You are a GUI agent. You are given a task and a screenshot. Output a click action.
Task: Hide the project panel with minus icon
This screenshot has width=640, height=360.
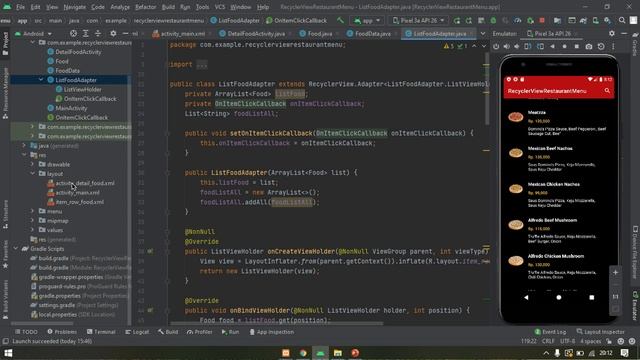[125, 33]
